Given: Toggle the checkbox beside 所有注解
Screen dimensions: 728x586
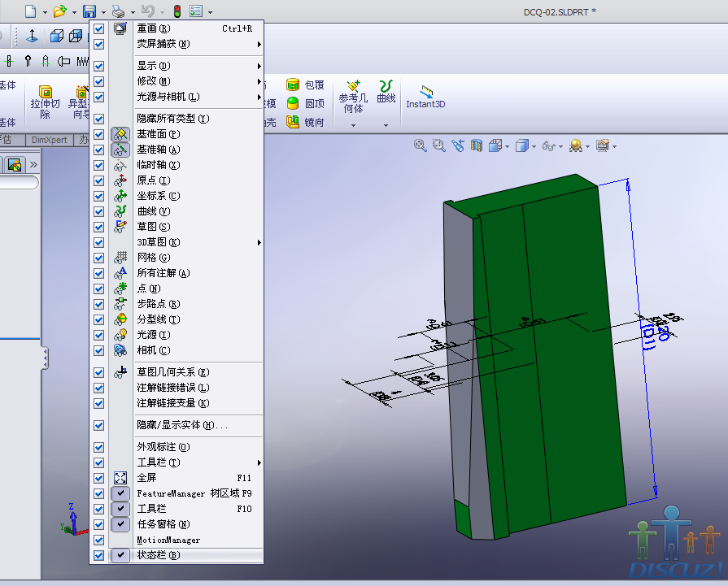Looking at the screenshot, I should tap(98, 273).
